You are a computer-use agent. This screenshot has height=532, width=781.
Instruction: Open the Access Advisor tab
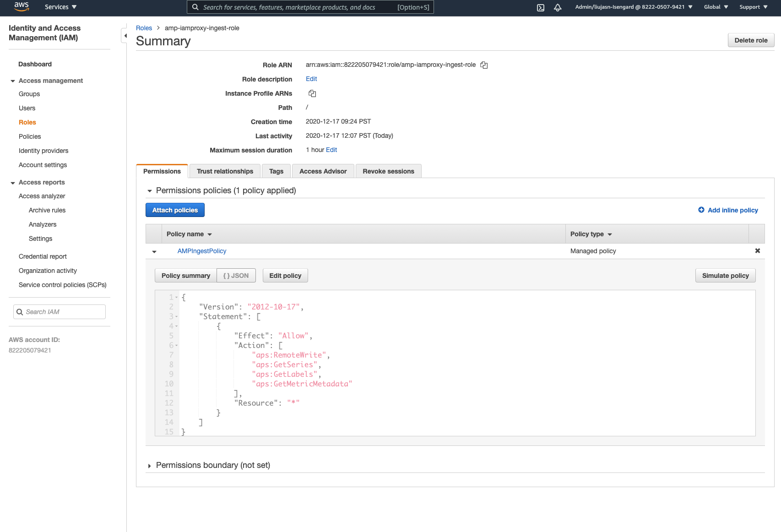point(323,171)
